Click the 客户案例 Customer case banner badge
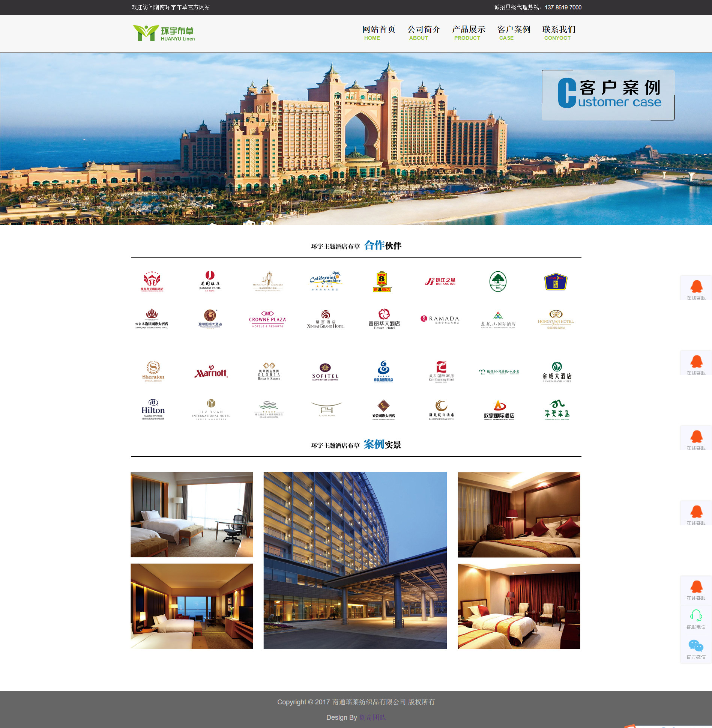The image size is (712, 728). tap(608, 95)
